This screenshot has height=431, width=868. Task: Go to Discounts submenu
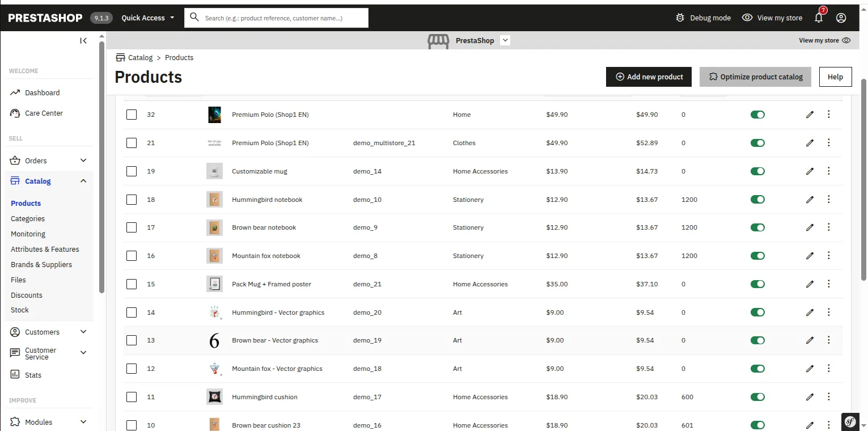[x=27, y=295]
